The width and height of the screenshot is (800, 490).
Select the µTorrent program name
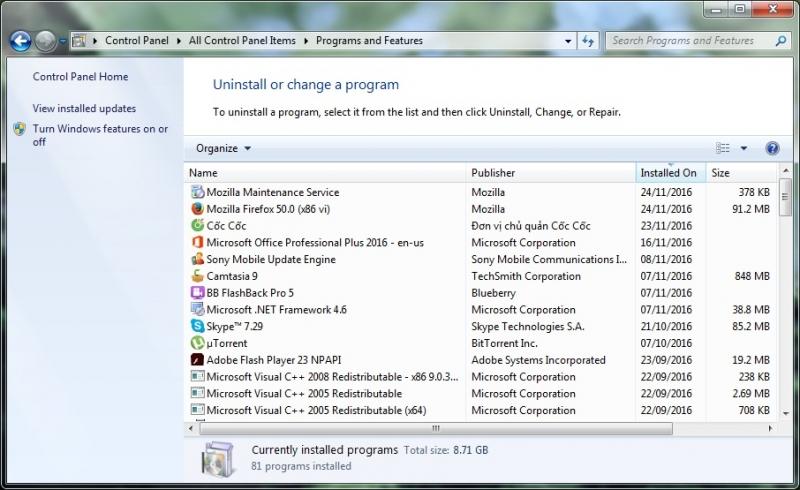pyautogui.click(x=227, y=343)
